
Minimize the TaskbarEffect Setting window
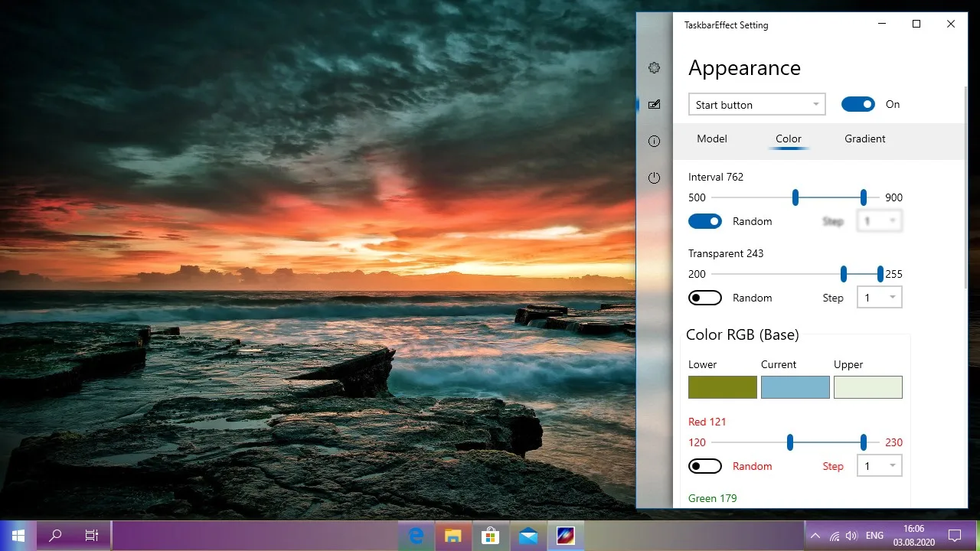point(882,24)
